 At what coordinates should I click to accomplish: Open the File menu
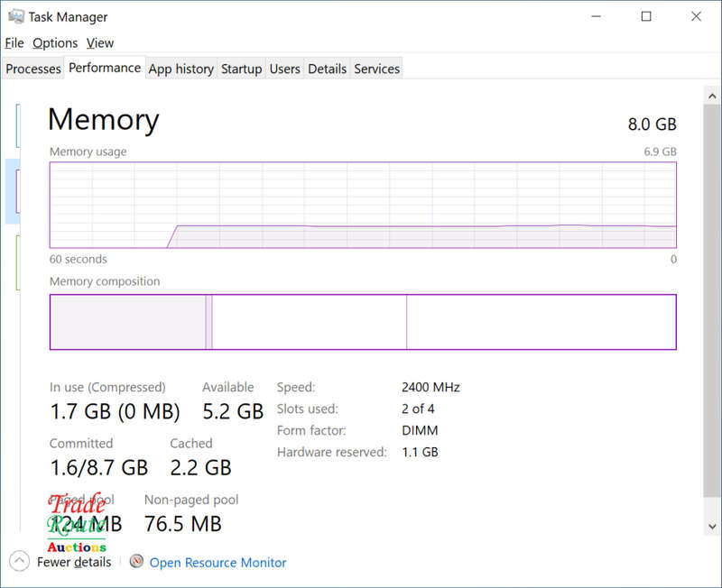click(14, 43)
